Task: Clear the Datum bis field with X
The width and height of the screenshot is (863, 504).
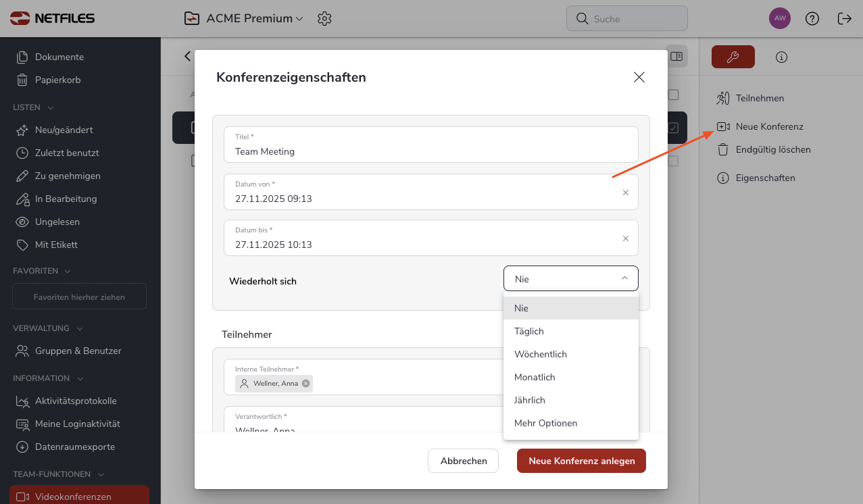Action: pos(625,238)
